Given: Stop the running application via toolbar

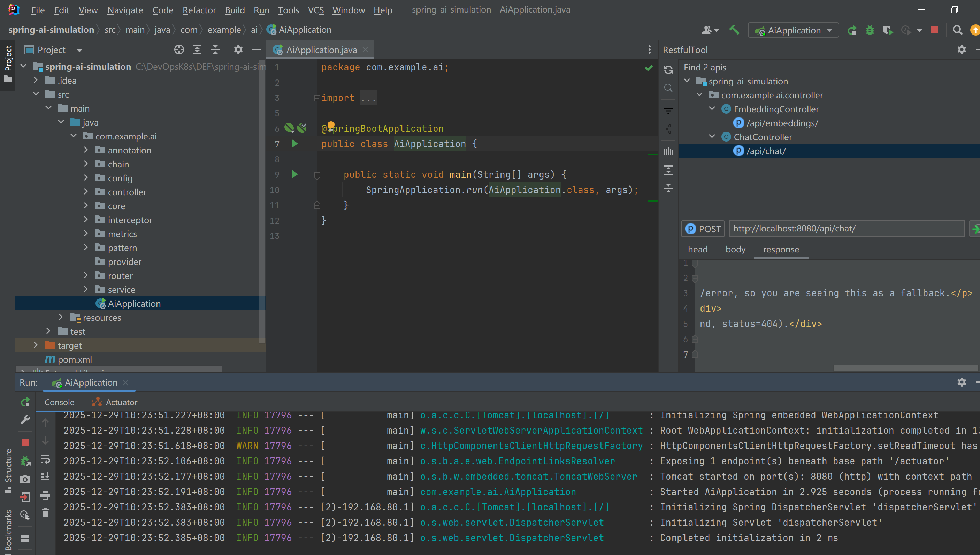Looking at the screenshot, I should tap(934, 30).
